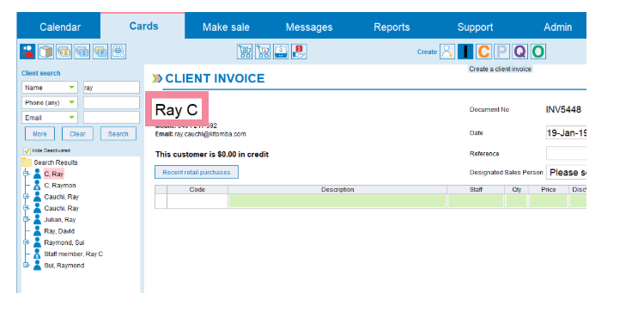
Task: Click person icon beside Staff member, Ray C
Action: coord(38,254)
